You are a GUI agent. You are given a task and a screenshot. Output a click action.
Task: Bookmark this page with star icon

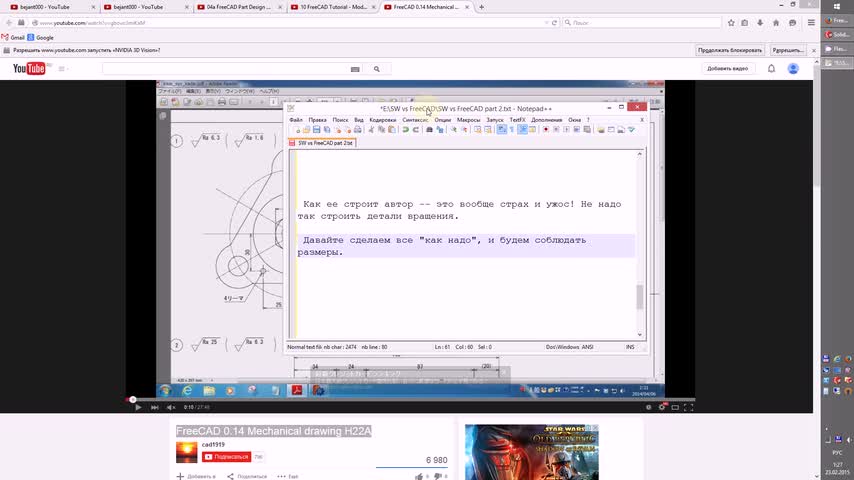click(x=731, y=23)
